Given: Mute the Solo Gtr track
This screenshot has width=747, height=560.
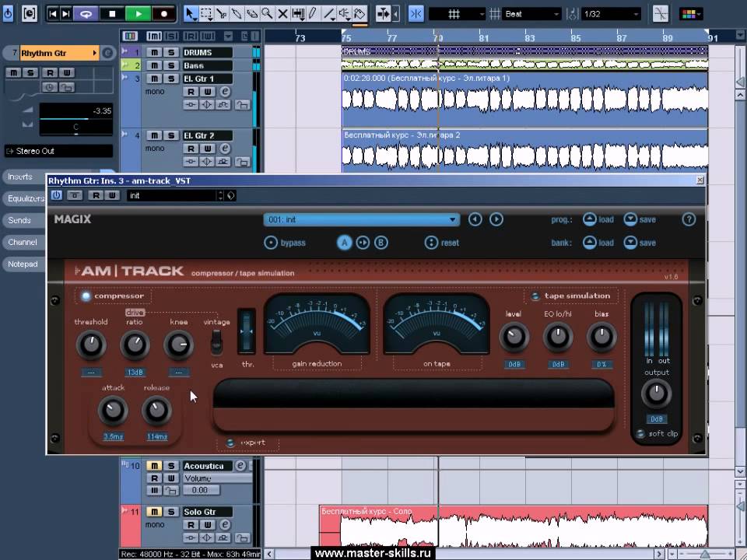Looking at the screenshot, I should [154, 512].
